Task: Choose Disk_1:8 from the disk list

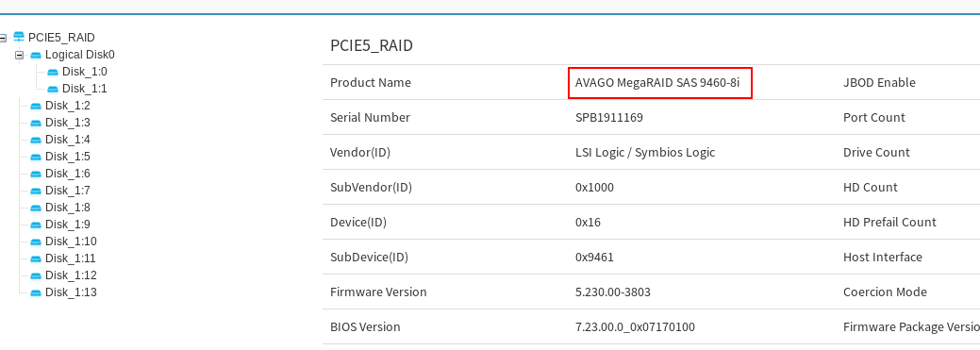Action: point(68,207)
